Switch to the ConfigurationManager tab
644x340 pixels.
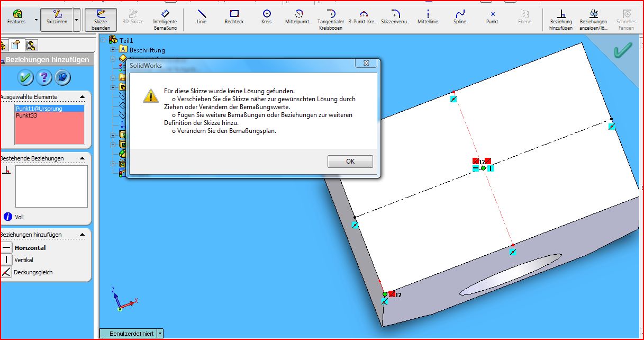click(30, 45)
